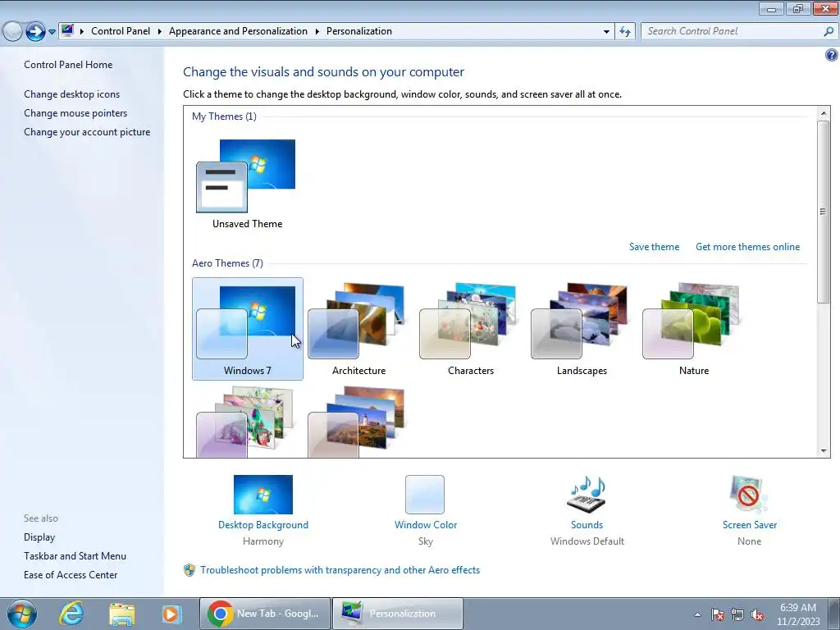
Task: Open Ease of Access Center link
Action: (x=71, y=575)
